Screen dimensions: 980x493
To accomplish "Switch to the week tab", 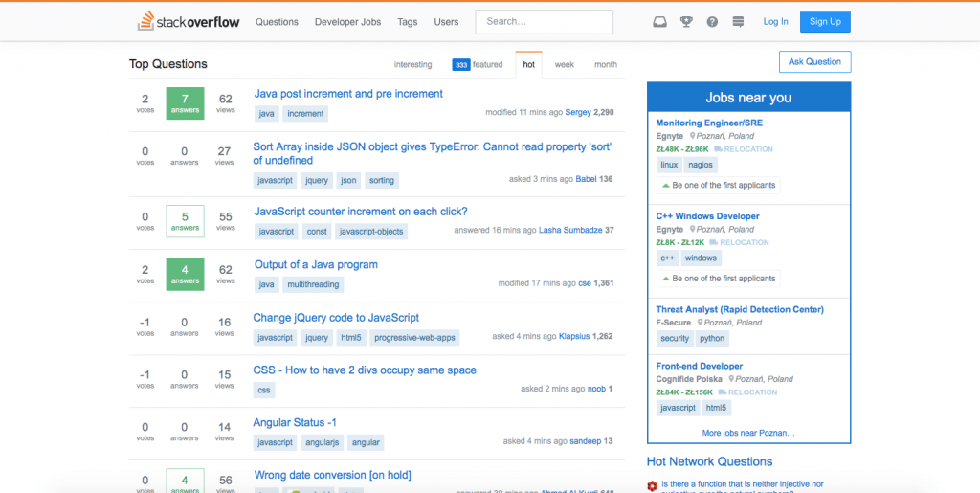I will click(x=565, y=64).
